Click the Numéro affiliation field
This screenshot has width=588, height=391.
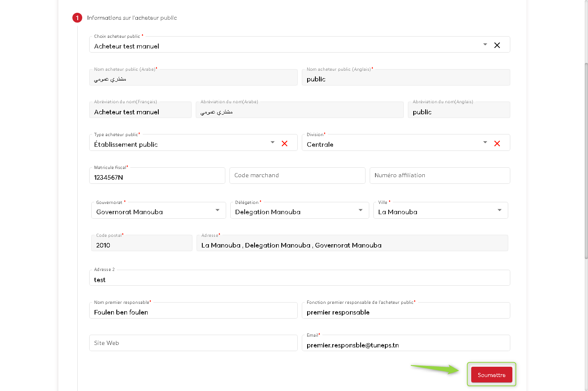coord(439,176)
